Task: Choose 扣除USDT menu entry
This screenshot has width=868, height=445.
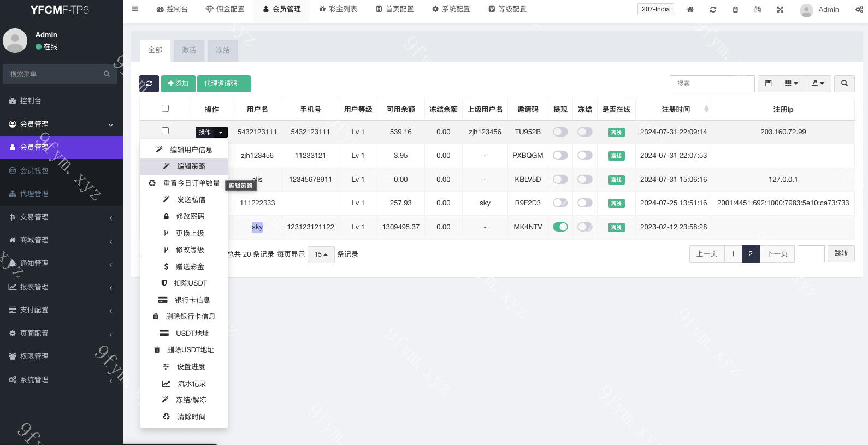Action: tap(184, 283)
